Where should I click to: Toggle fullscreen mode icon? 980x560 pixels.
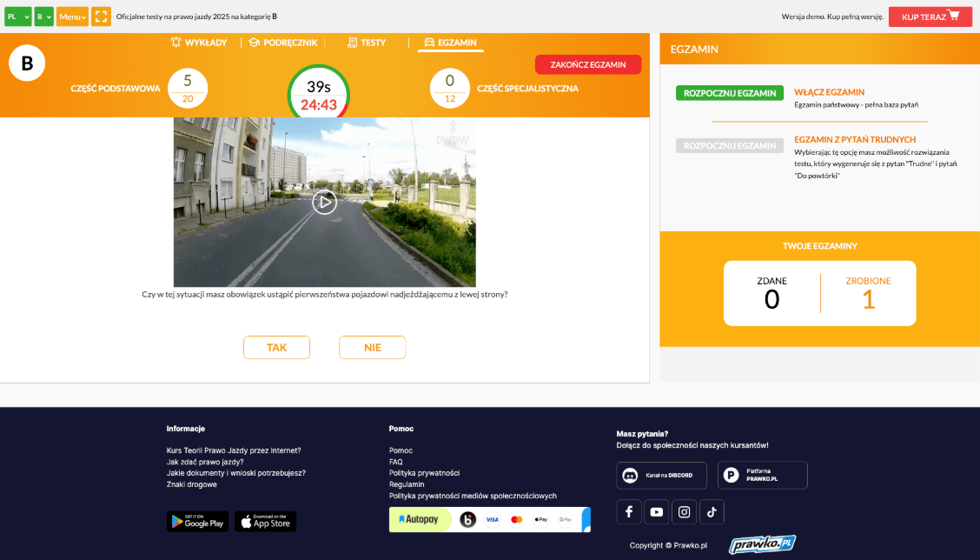click(101, 17)
